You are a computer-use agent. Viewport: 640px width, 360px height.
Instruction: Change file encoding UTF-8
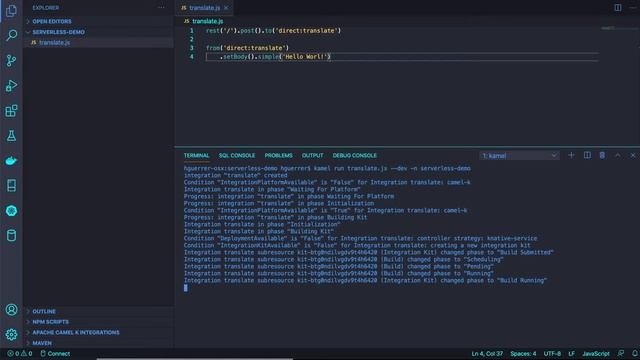(x=552, y=353)
